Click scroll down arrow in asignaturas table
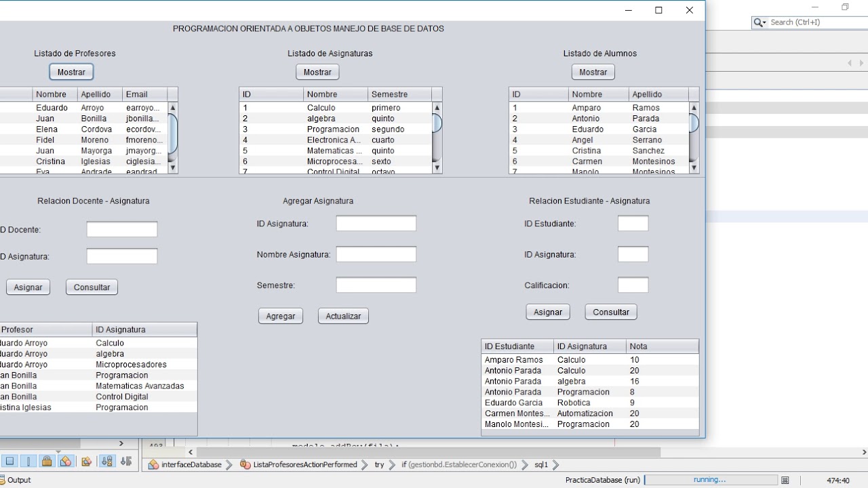 (437, 167)
